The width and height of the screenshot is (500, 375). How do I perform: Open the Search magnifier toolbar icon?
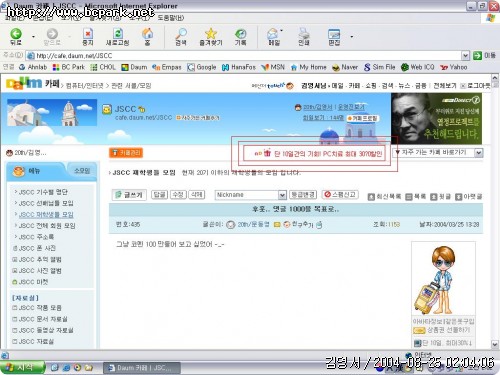tap(181, 37)
